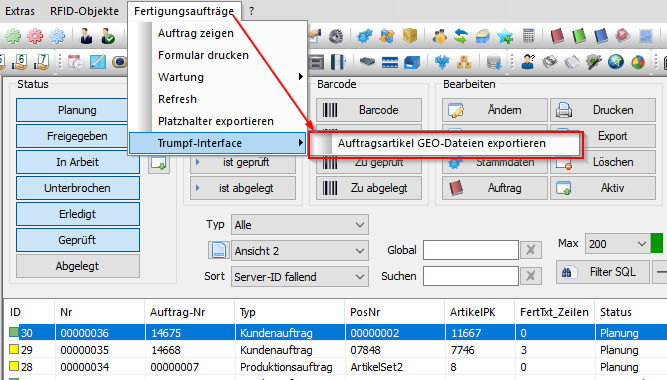Viewport: 667px width, 380px height.
Task: Open the Typ dropdown showing Alle
Action: (299, 225)
